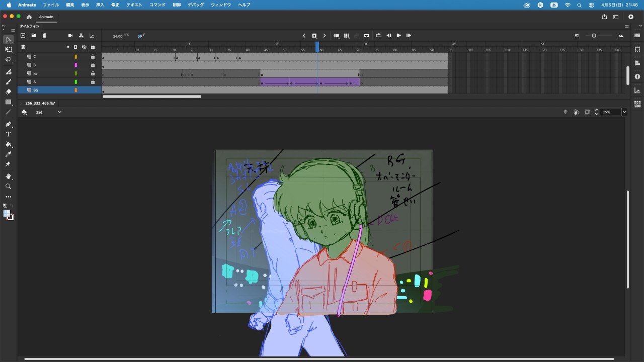Open the Align panel icon
This screenshot has height=362, width=644.
pyautogui.click(x=637, y=63)
